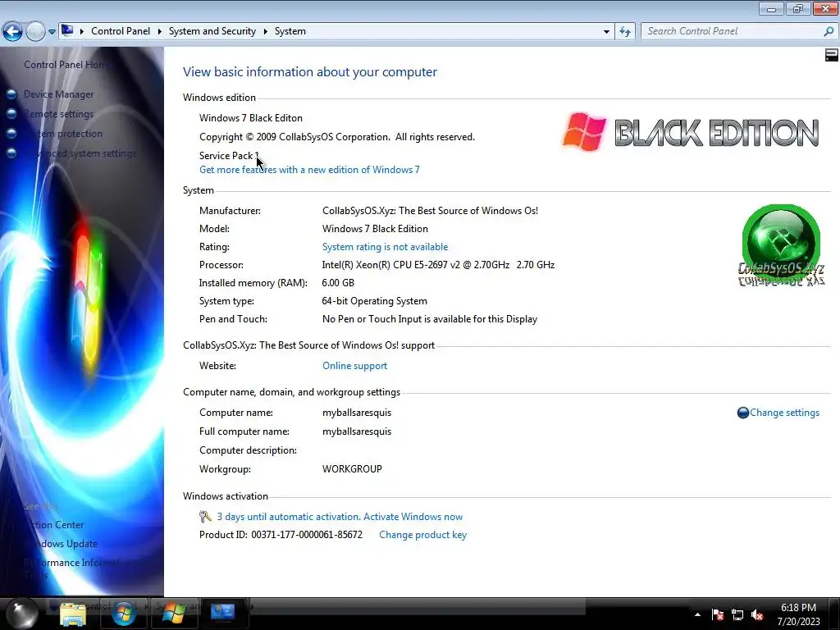Click processor value Intel(R) Xeon(R) CPU text
The width and height of the screenshot is (840, 630).
click(438, 265)
